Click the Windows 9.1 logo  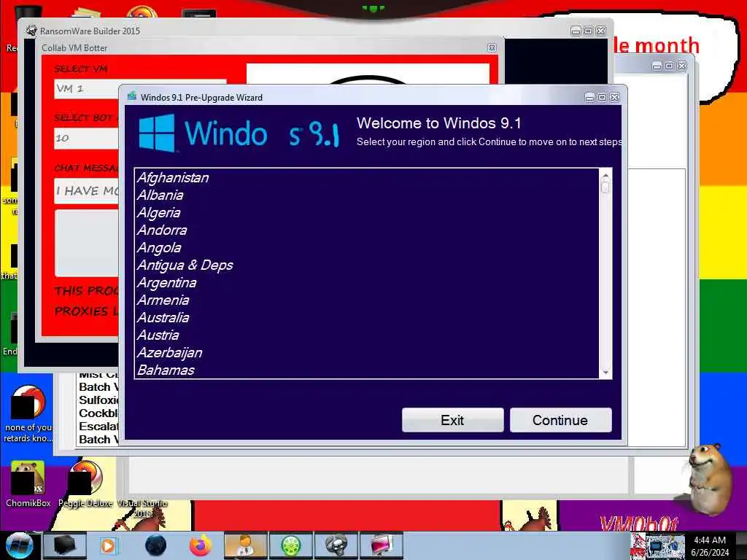(239, 133)
